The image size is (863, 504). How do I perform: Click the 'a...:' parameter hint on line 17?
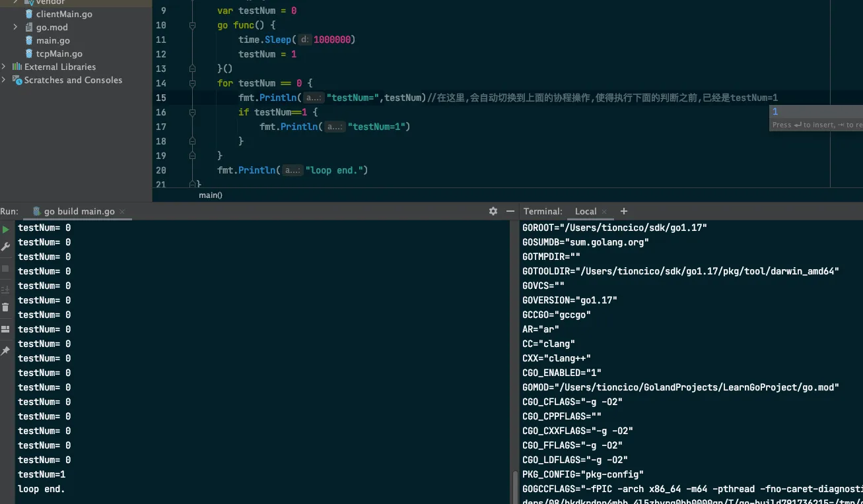pyautogui.click(x=335, y=127)
